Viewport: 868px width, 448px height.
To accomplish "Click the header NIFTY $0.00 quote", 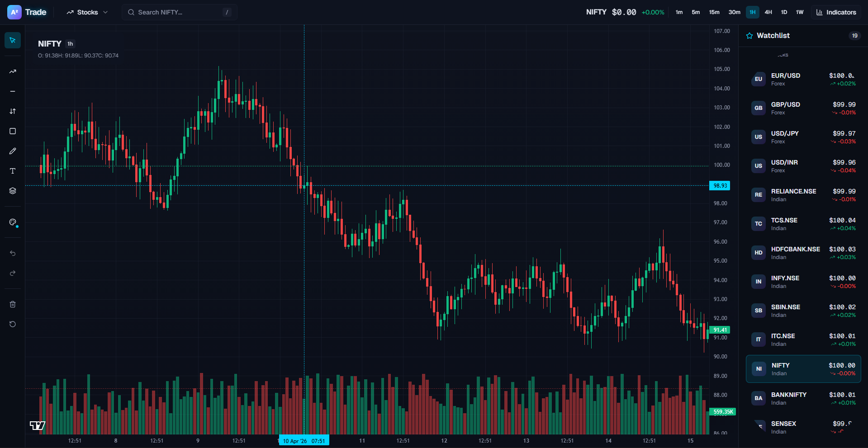I will 611,12.
